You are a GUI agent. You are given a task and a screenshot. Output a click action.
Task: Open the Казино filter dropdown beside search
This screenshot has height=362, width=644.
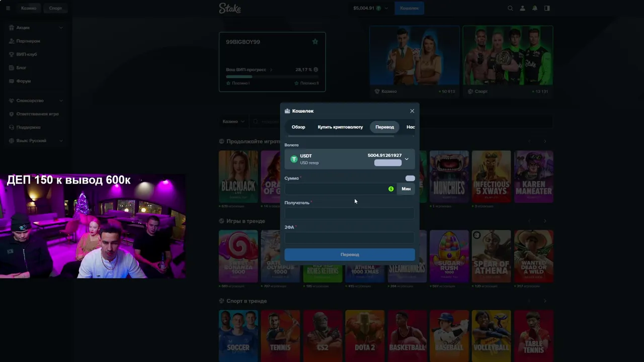(x=233, y=121)
